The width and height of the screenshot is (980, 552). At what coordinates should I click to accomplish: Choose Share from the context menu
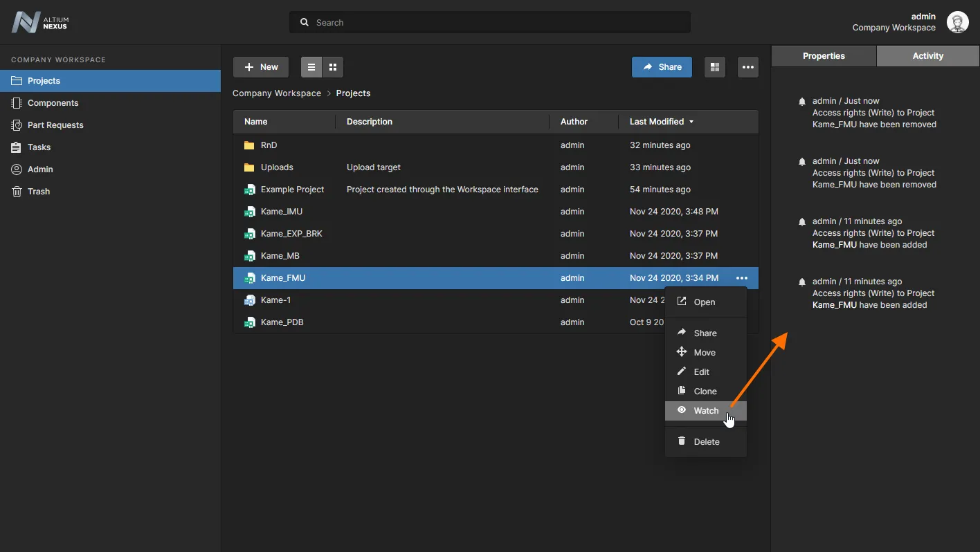coord(705,333)
